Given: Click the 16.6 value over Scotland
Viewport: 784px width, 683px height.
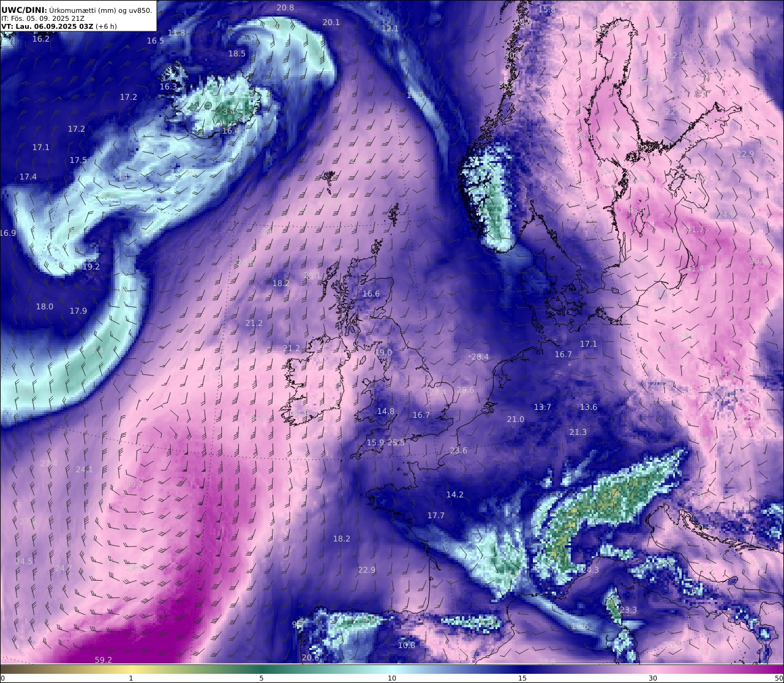Looking at the screenshot, I should pos(371,293).
